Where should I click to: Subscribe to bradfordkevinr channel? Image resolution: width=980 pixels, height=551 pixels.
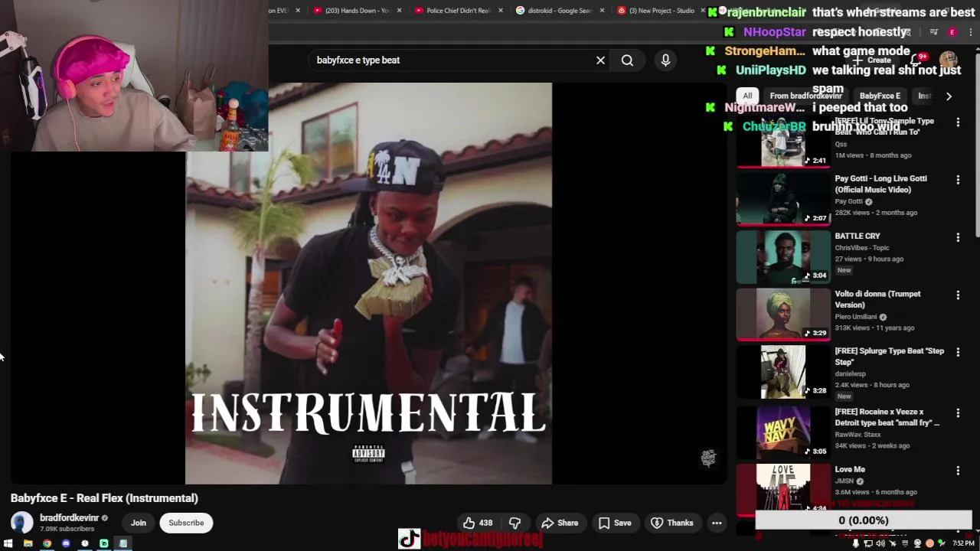point(186,523)
